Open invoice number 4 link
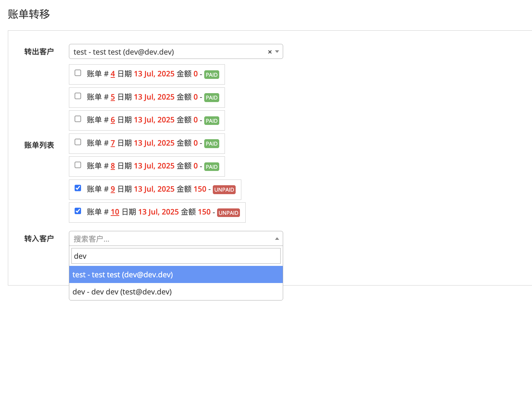The height and width of the screenshot is (394, 532). 113,74
